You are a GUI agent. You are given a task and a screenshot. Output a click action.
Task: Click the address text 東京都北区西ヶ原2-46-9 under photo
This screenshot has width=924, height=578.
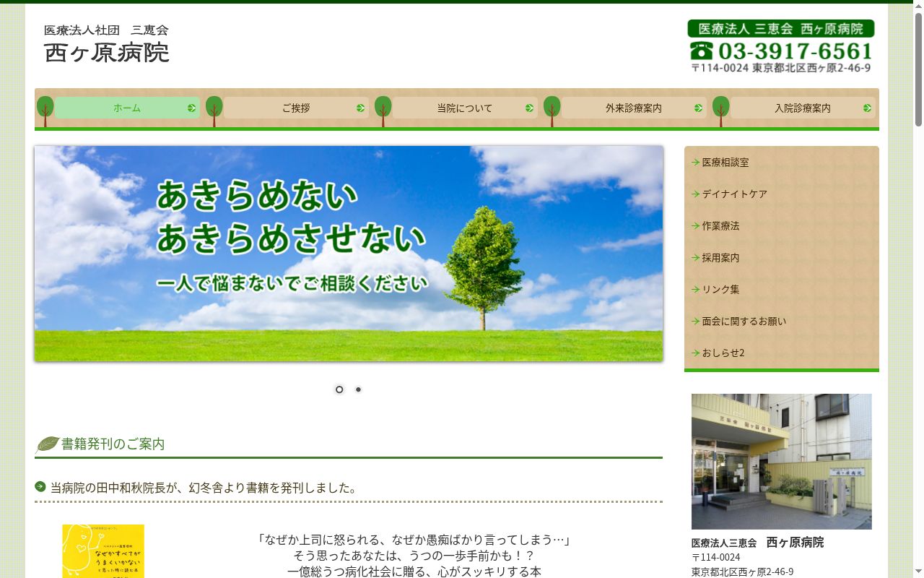pyautogui.click(x=742, y=572)
